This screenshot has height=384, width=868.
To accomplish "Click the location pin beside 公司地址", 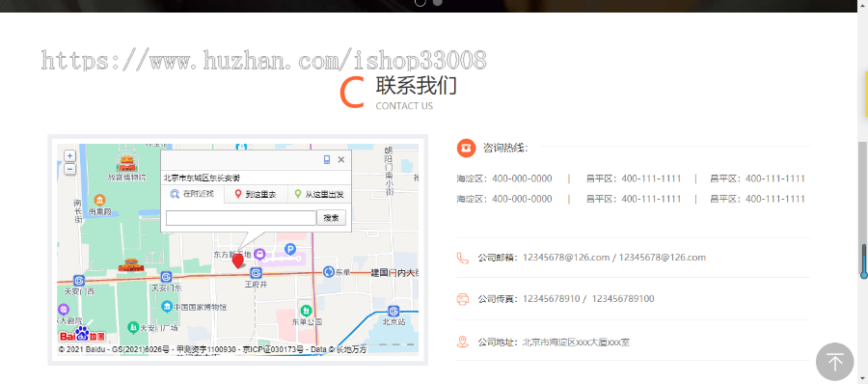I will [462, 342].
